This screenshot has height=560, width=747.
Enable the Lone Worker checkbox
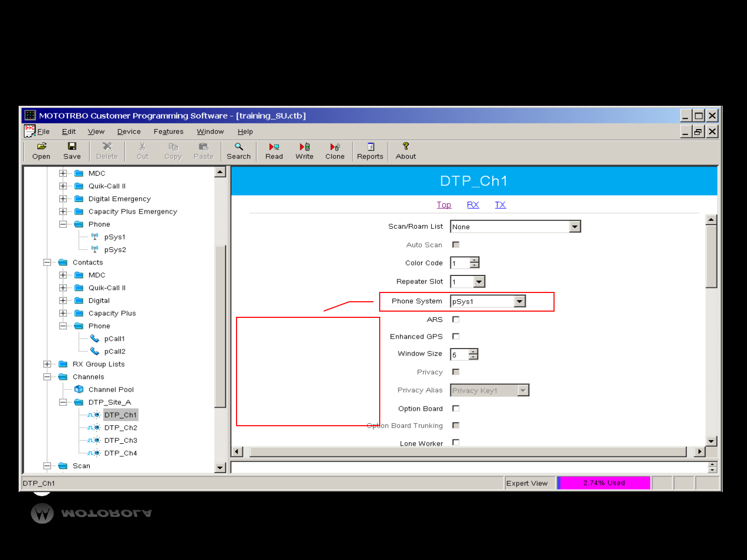(456, 442)
